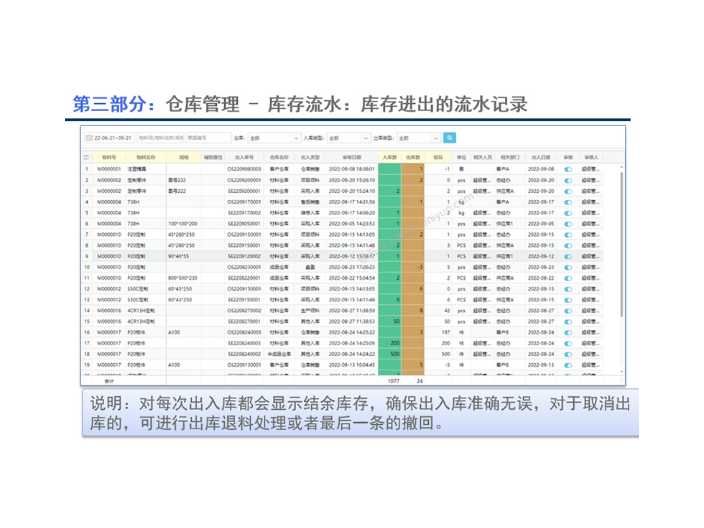Click the inbound total 1077 in footer
The height and width of the screenshot is (528, 704).
coord(393,381)
